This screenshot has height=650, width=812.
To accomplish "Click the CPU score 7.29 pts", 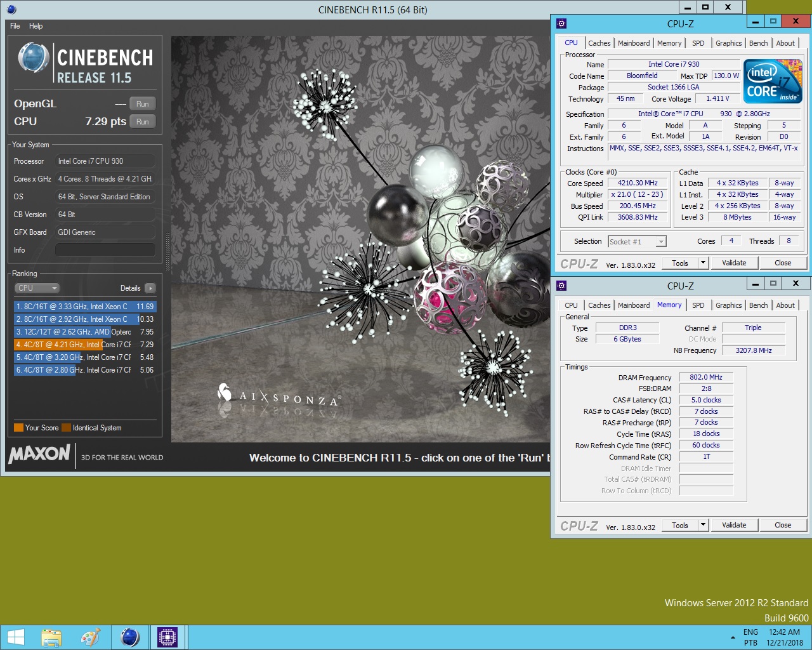I will tap(106, 121).
